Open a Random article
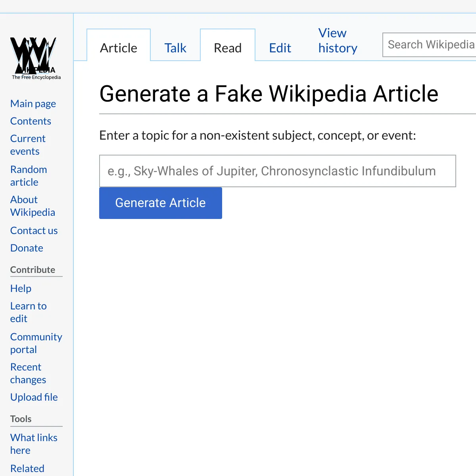This screenshot has width=476, height=476. coord(29,176)
